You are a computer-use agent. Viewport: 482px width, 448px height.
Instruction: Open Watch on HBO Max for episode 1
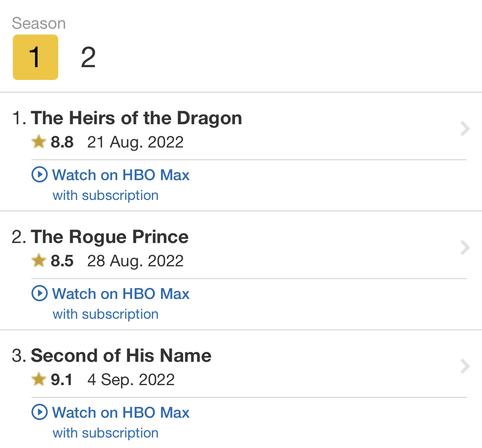(121, 175)
